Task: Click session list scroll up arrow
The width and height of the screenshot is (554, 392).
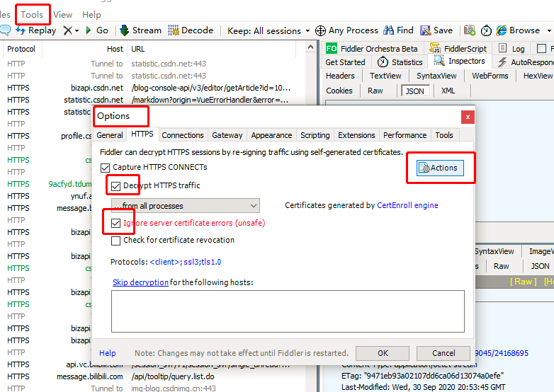Action: tap(310, 47)
